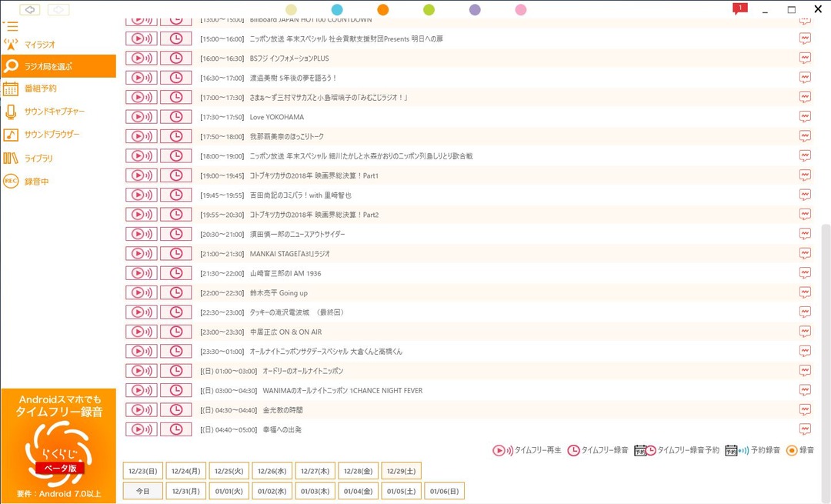
Task: Record timefree for 我那覇美奈のほっこりトーク
Action: (176, 136)
